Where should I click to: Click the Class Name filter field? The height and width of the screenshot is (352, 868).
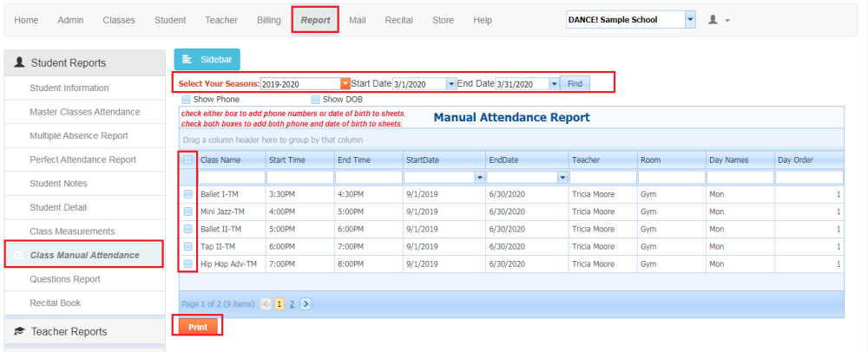click(231, 178)
